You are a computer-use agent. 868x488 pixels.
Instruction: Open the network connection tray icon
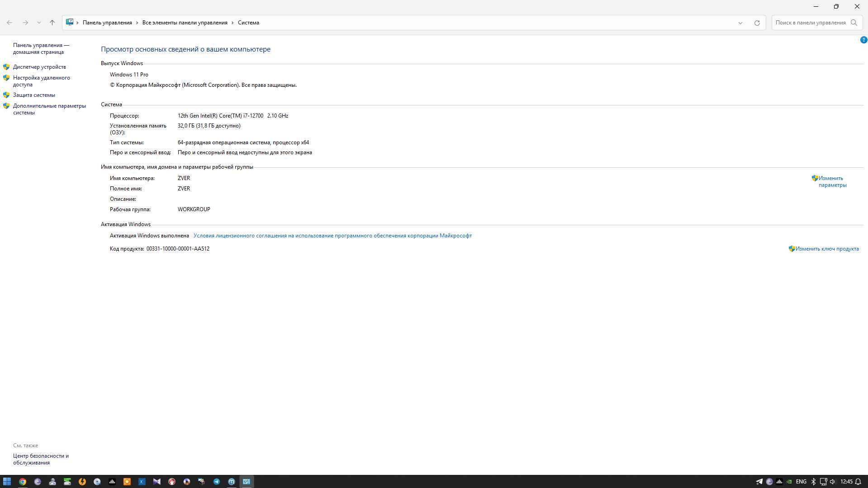pos(823,482)
